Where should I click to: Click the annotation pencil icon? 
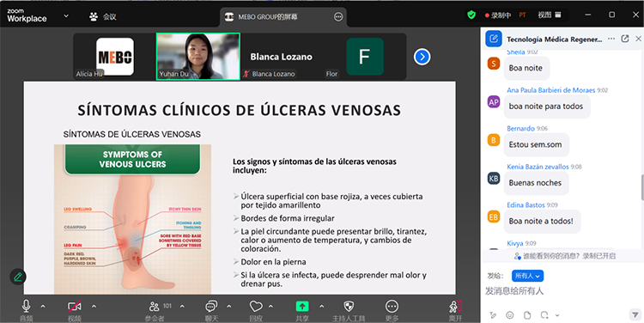coord(18,277)
